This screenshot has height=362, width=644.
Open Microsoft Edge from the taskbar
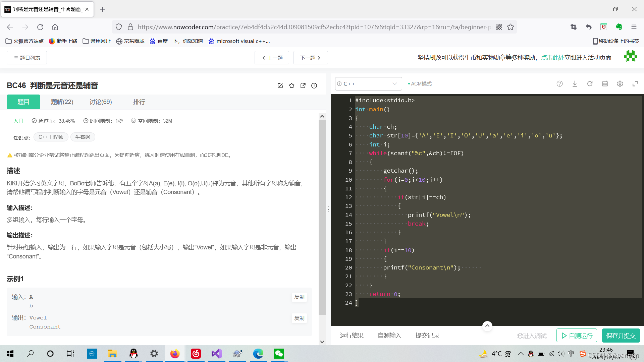click(258, 354)
